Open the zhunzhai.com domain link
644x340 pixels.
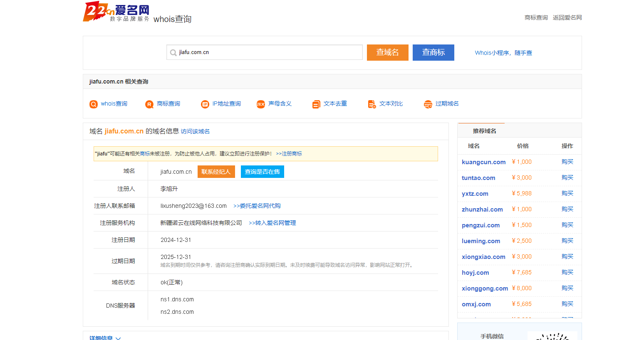tap(482, 209)
